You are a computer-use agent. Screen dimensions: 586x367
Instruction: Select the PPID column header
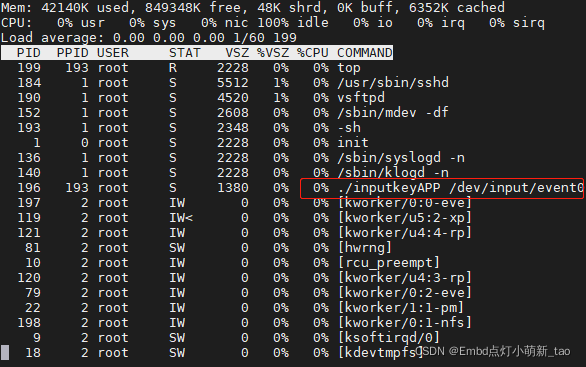(x=73, y=53)
